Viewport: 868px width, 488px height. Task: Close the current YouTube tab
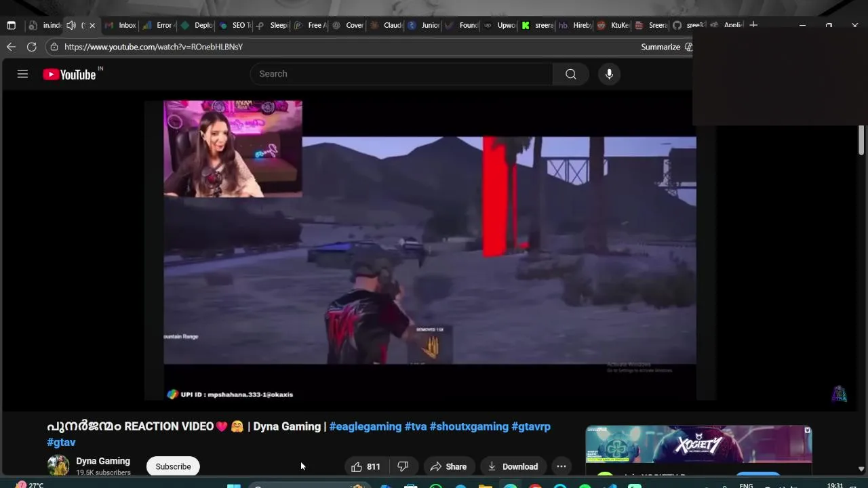(x=92, y=25)
